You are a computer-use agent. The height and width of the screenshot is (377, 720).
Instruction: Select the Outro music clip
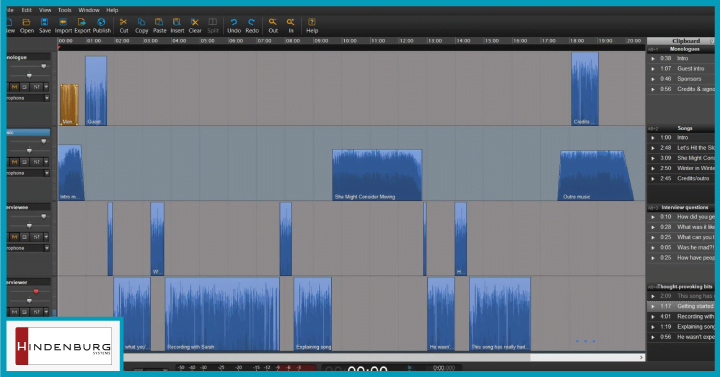pyautogui.click(x=596, y=175)
